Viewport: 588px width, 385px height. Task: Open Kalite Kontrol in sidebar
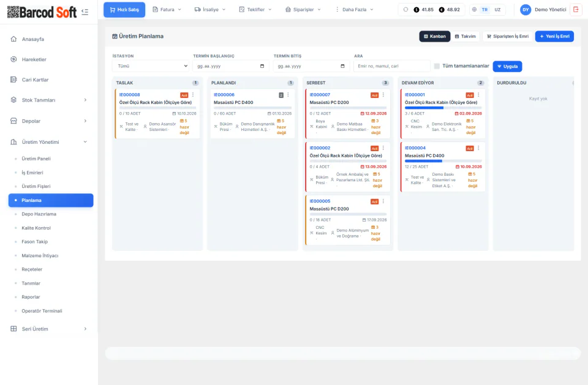36,228
